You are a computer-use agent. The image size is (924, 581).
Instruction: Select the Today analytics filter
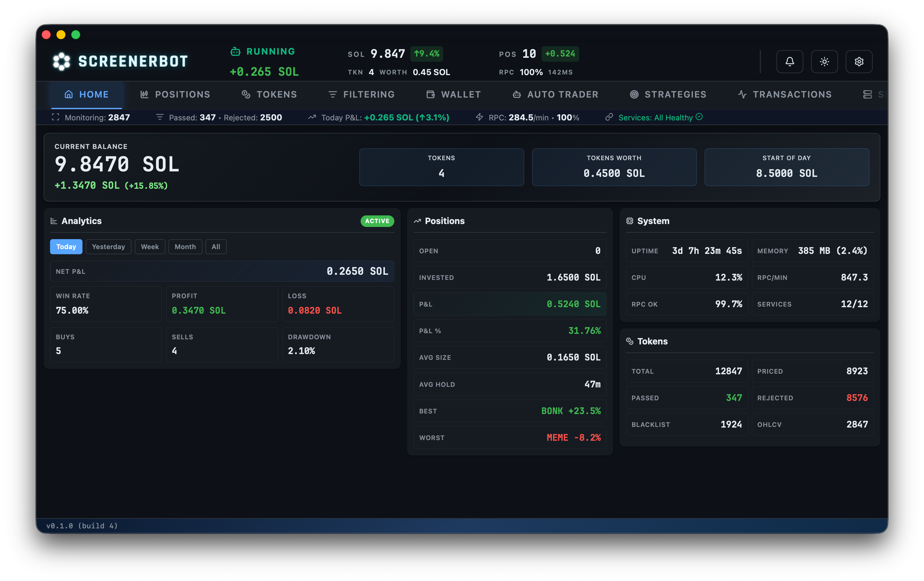(66, 247)
